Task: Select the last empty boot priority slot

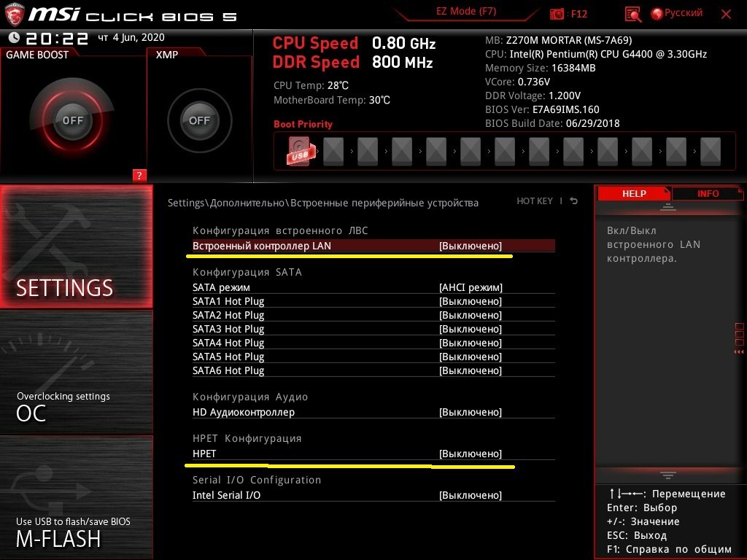Action: 711,152
